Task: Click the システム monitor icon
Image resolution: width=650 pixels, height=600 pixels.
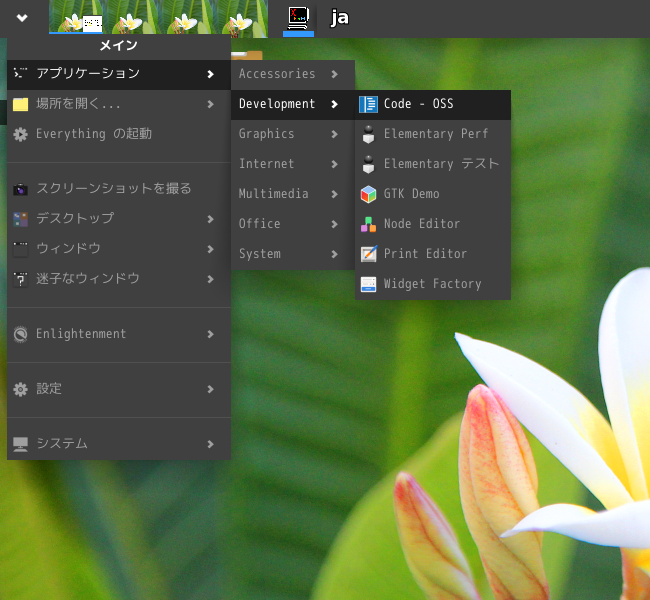Action: [20, 444]
